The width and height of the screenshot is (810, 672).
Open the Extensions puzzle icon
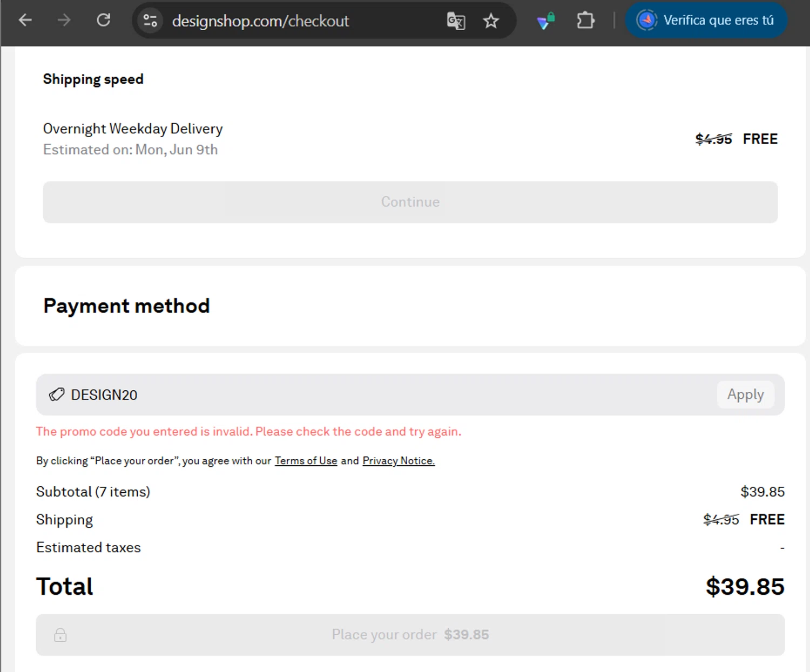click(585, 21)
